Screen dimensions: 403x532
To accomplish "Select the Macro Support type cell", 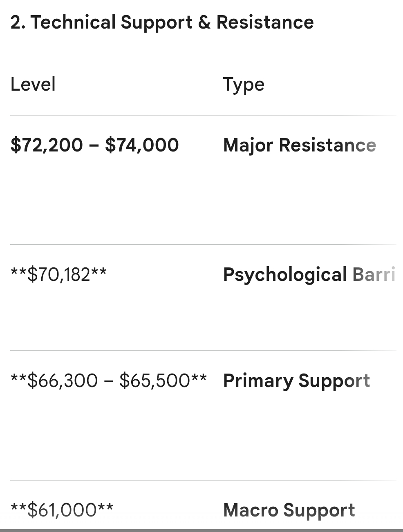I will point(289,510).
